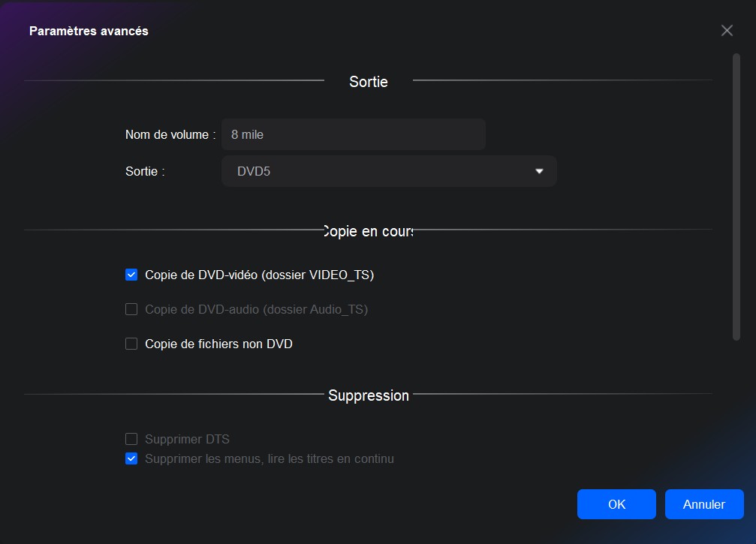The height and width of the screenshot is (544, 756).
Task: Select the 8 mile volume name text
Action: point(247,134)
